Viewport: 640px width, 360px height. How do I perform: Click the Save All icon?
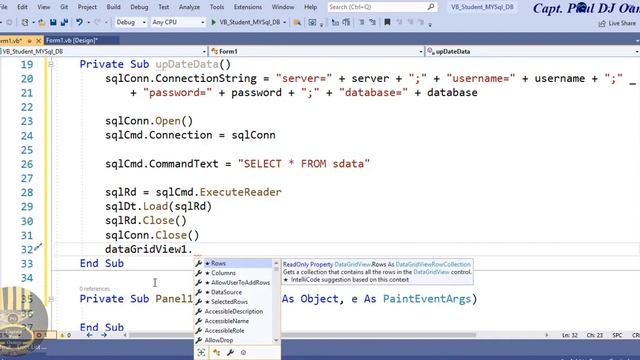click(64, 22)
